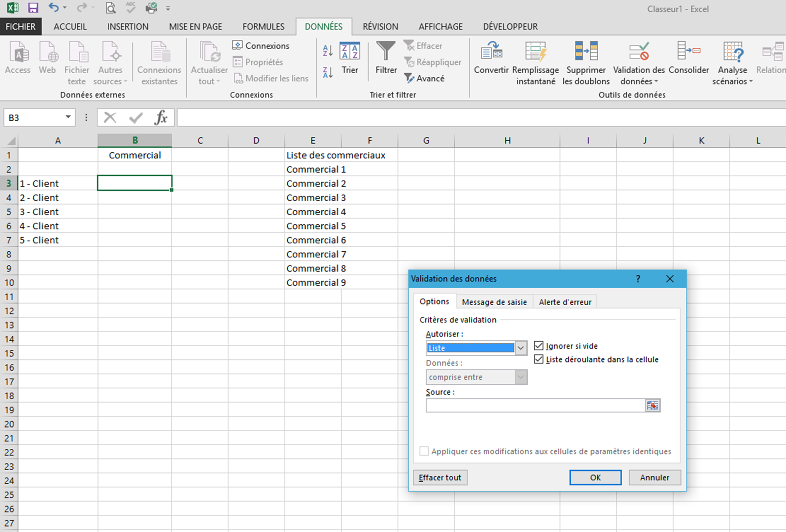
Task: Click Validation des données icon
Action: pyautogui.click(x=639, y=52)
